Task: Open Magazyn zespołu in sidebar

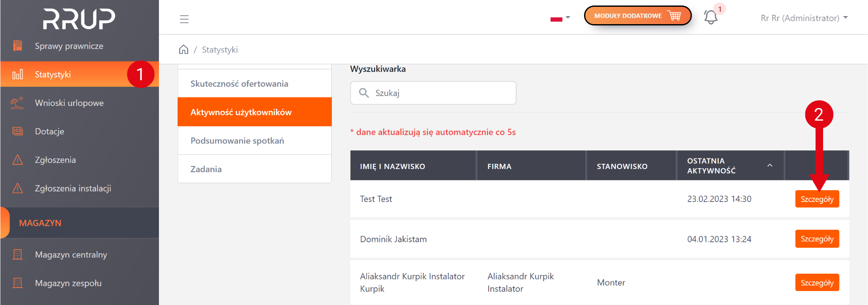Action: [68, 283]
